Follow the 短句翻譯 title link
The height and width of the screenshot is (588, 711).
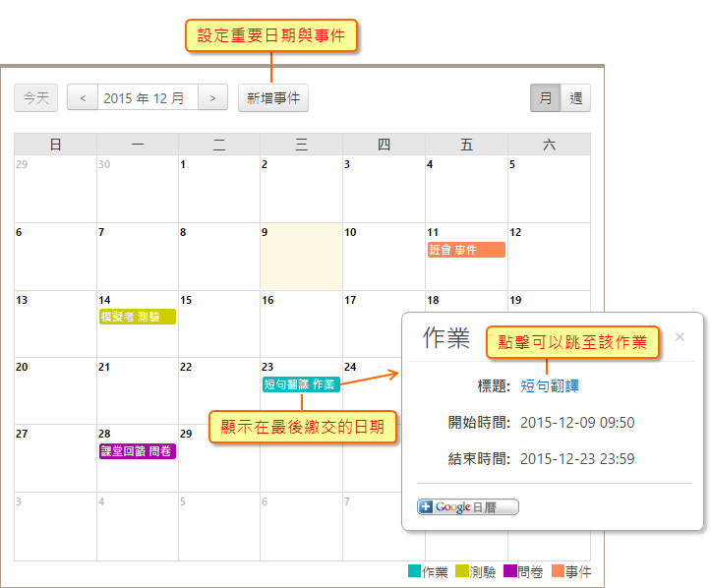pos(549,386)
